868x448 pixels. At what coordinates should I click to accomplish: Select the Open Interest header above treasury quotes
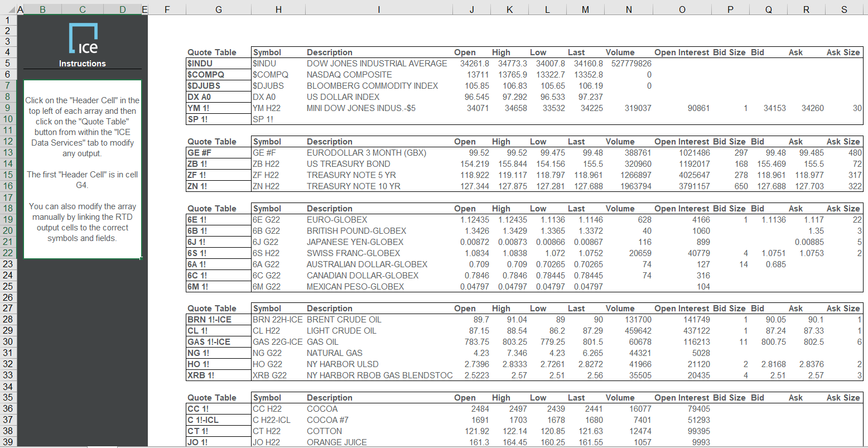tap(681, 141)
